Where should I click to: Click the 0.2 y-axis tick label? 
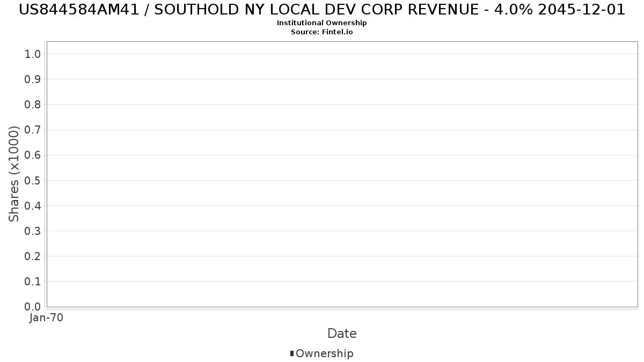[33, 256]
